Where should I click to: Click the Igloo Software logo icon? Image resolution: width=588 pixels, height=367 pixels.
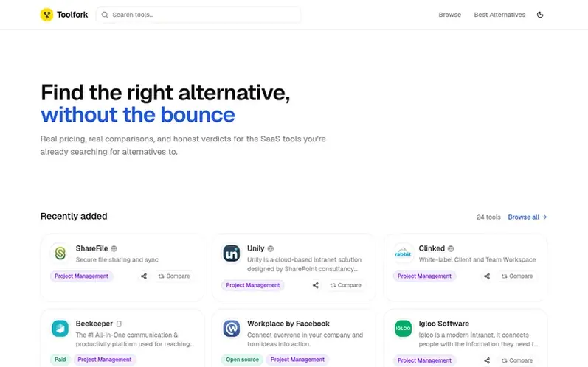pos(403,329)
